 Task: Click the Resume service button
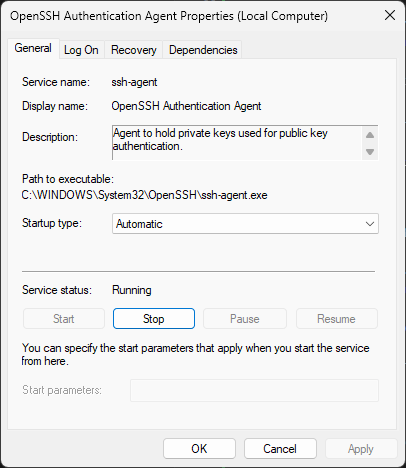337,319
